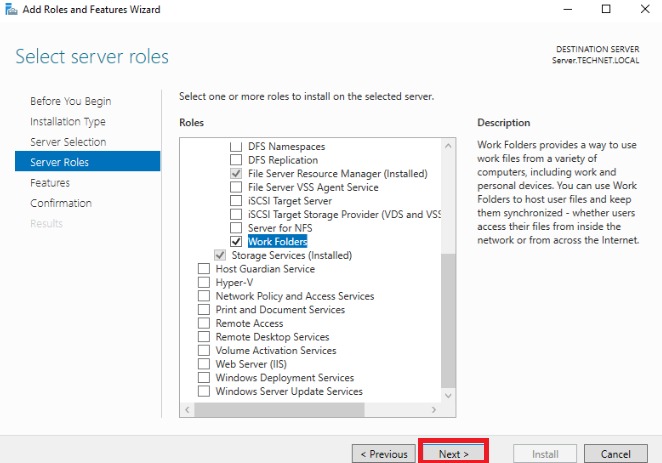Check the Server for NFS checkbox
This screenshot has width=662, height=463.
tap(236, 228)
